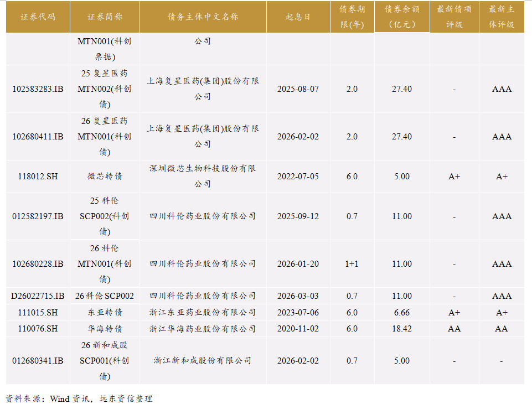Click 深圳微芯生物科技股份有限公司 issuer name
The height and width of the screenshot is (404, 532).
click(x=203, y=177)
